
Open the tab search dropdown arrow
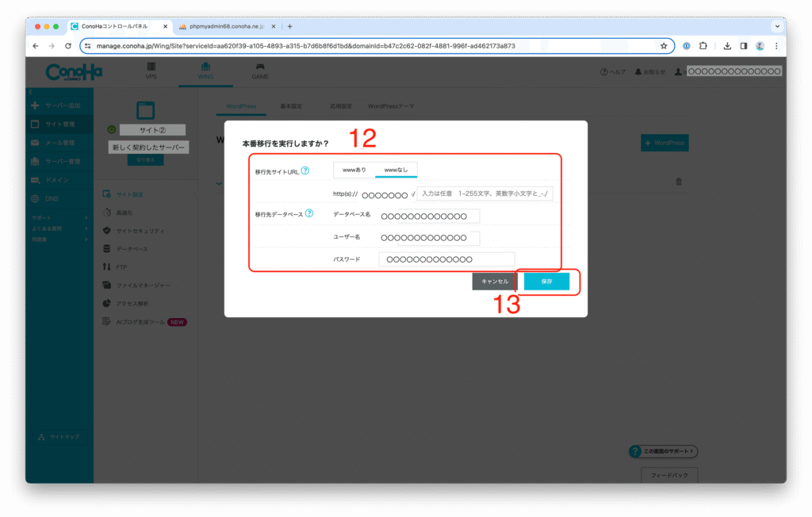point(777,26)
